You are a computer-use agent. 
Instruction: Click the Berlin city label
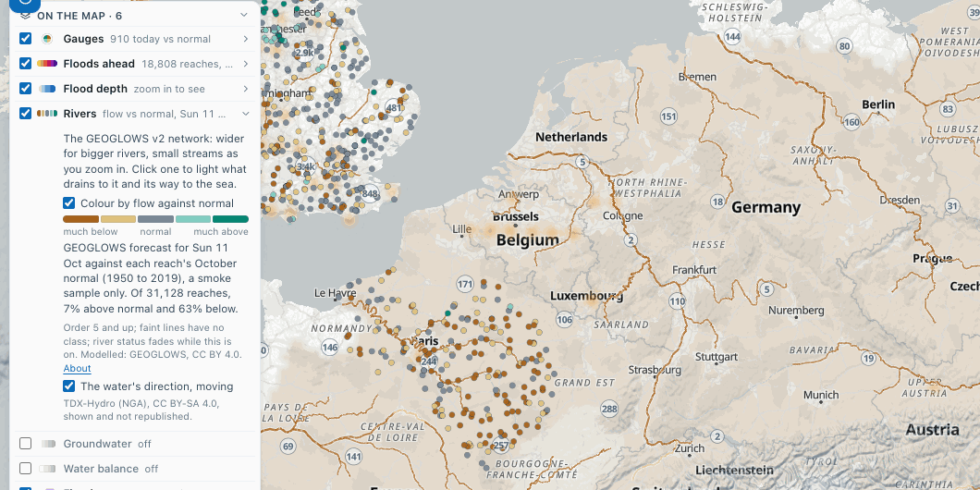click(878, 104)
